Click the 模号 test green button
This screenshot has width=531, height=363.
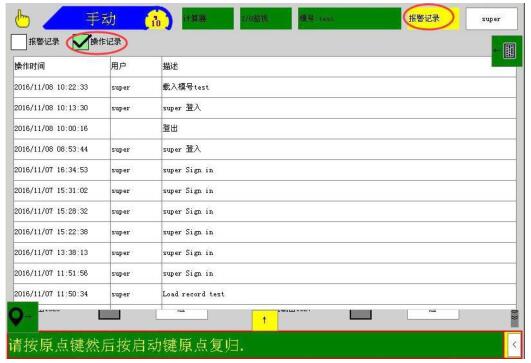[349, 18]
